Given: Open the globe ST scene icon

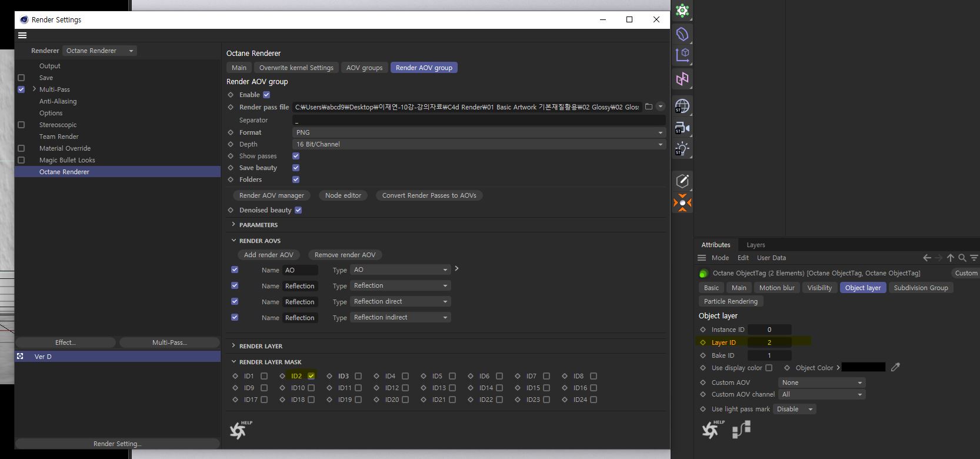Looking at the screenshot, I should pos(682,106).
